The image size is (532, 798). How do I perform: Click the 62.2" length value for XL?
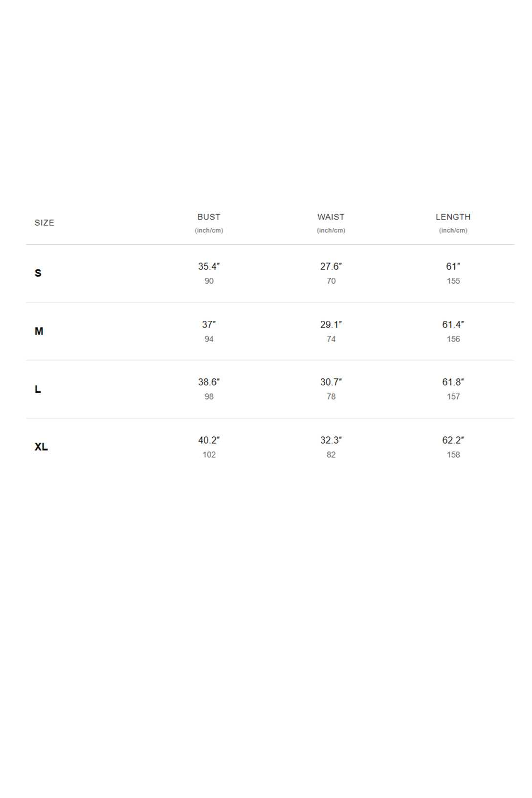click(453, 440)
